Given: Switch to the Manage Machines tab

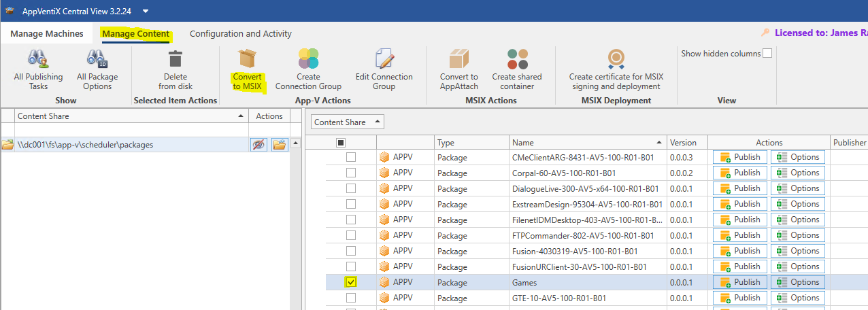Looking at the screenshot, I should click(x=47, y=33).
